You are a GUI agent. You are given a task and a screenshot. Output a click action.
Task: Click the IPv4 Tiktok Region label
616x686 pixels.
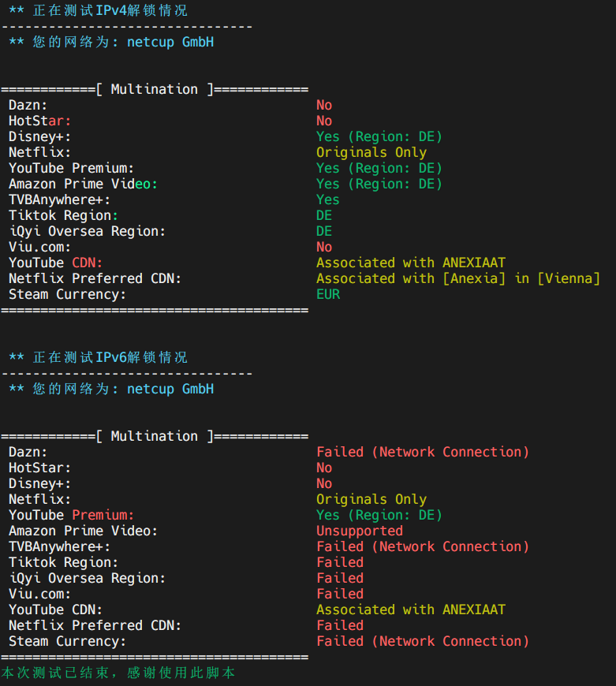point(63,216)
